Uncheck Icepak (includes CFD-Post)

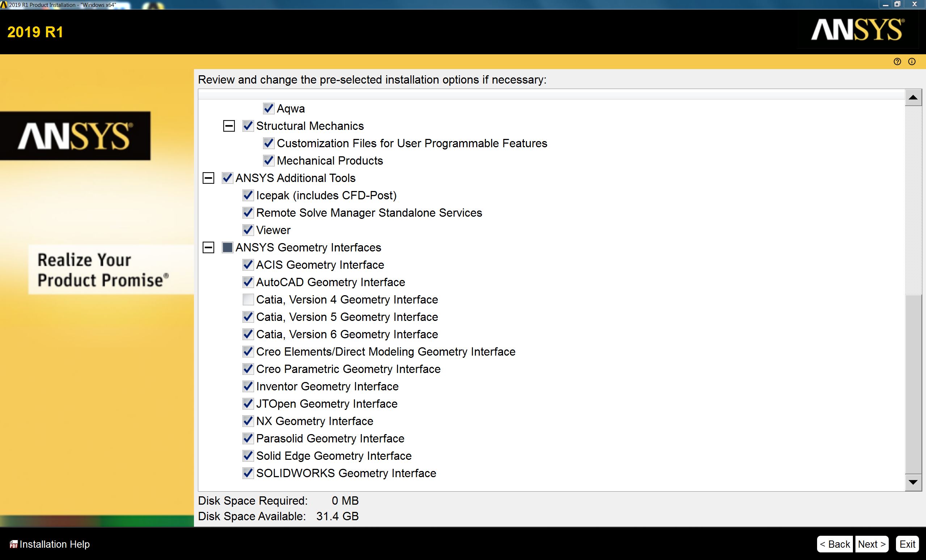click(x=248, y=195)
